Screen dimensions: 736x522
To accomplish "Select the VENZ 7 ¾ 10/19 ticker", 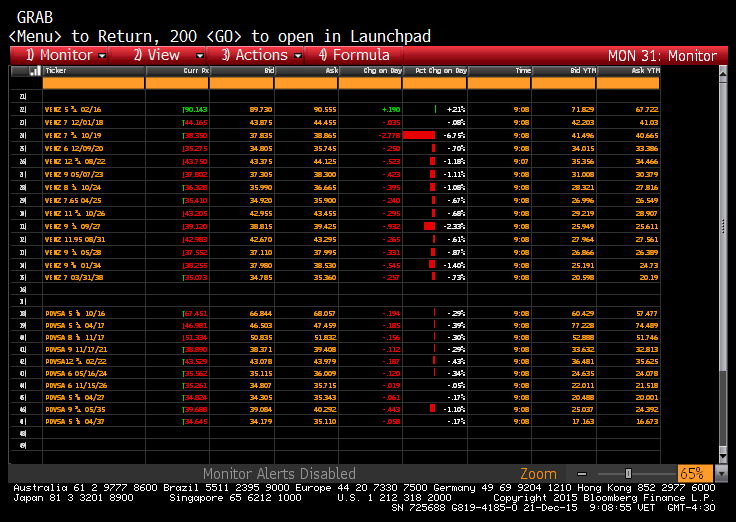I will coord(73,136).
